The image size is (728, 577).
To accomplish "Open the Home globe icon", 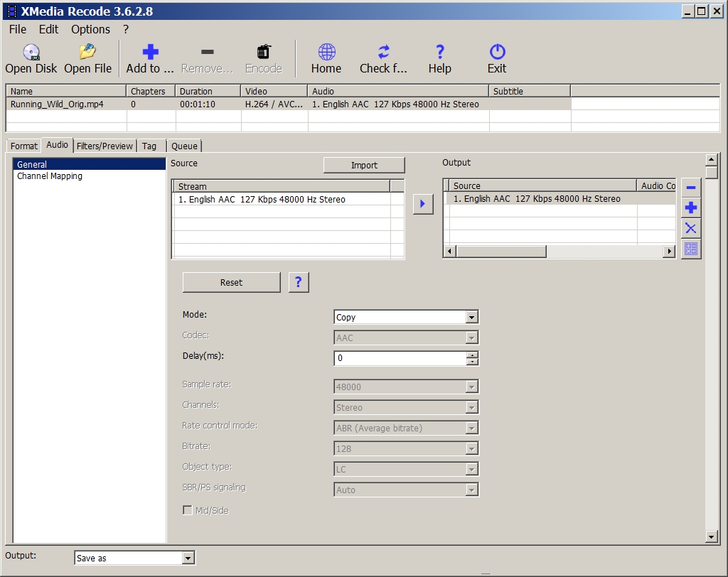I will pos(326,52).
